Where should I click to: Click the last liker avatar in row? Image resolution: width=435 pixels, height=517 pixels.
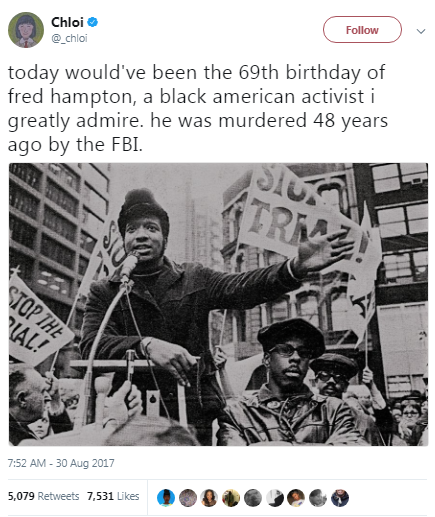[340, 498]
